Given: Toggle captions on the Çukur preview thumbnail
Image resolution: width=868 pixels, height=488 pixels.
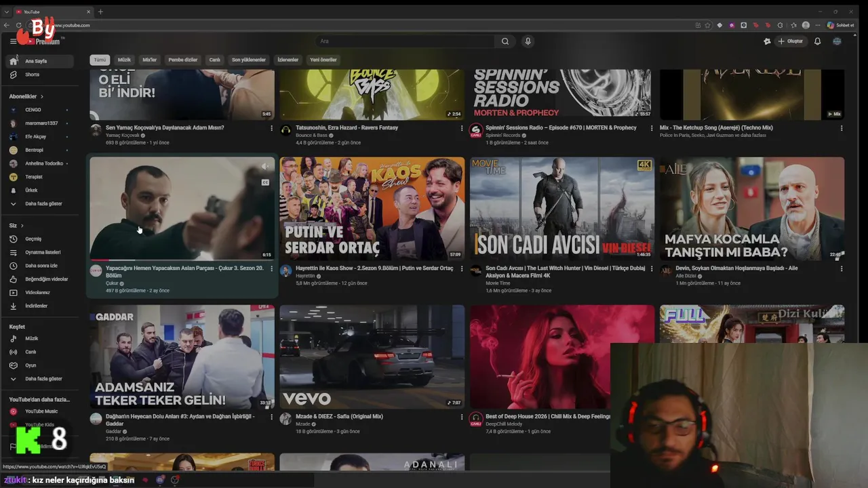Looking at the screenshot, I should [265, 182].
